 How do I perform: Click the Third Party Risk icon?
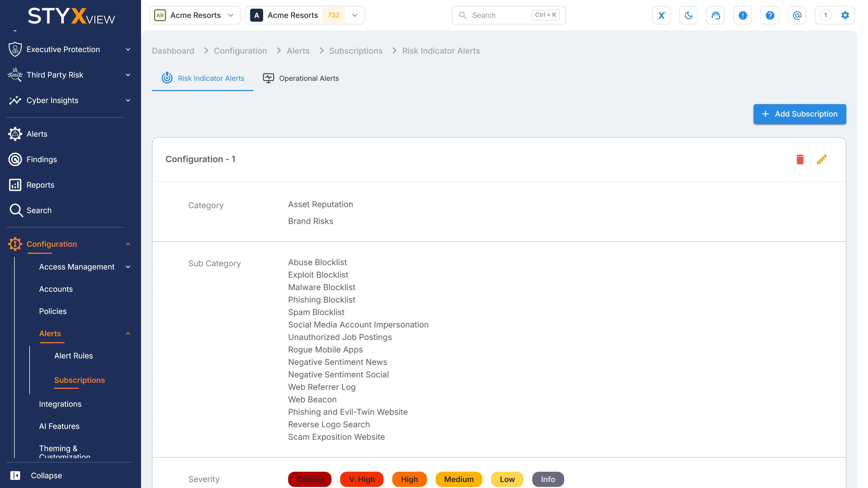(15, 75)
